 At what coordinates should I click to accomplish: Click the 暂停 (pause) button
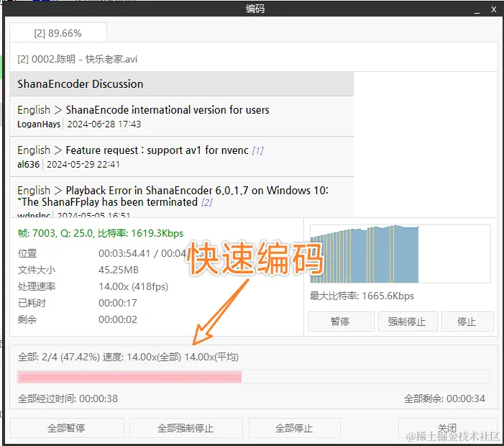(x=341, y=322)
